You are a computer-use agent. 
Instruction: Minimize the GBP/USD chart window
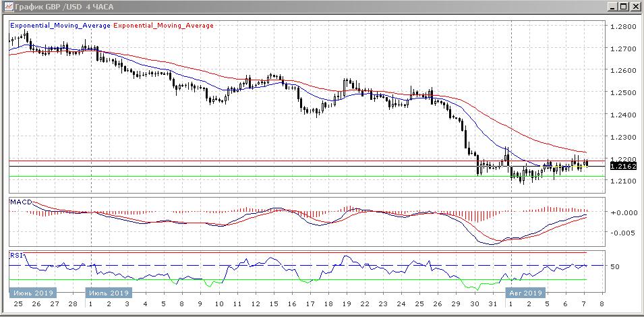coord(611,6)
